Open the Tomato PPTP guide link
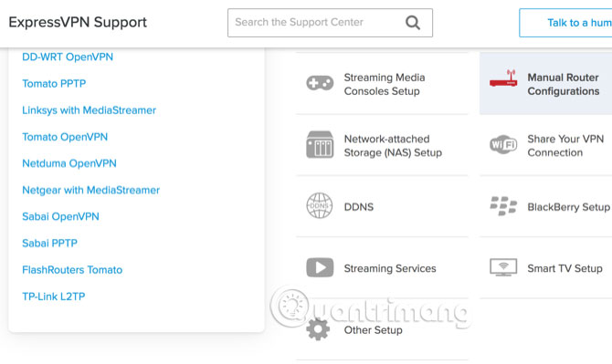Viewport: 612px width, 364px height. point(54,83)
